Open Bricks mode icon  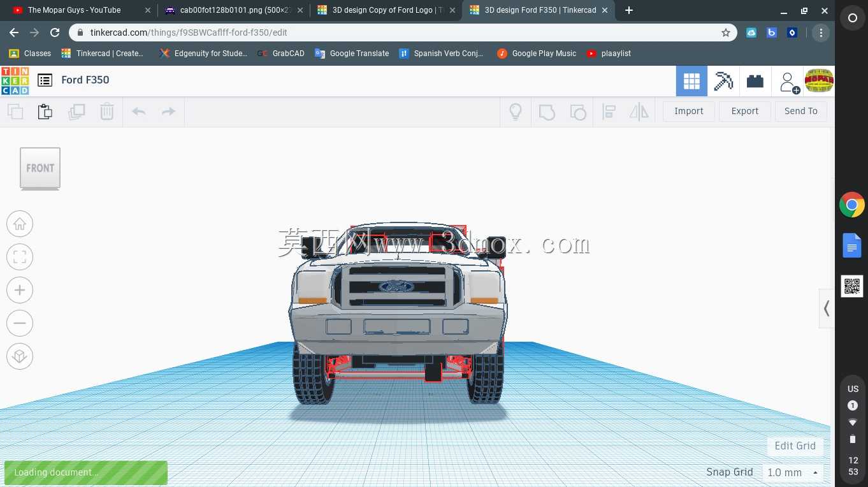(755, 81)
